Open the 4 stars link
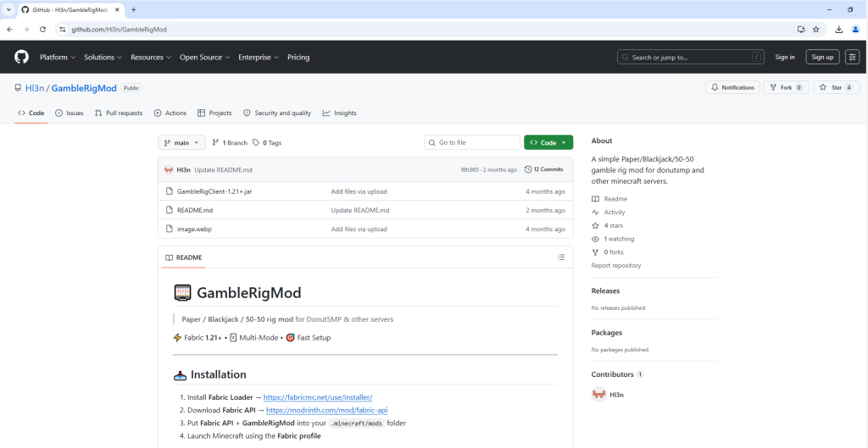 [607, 225]
